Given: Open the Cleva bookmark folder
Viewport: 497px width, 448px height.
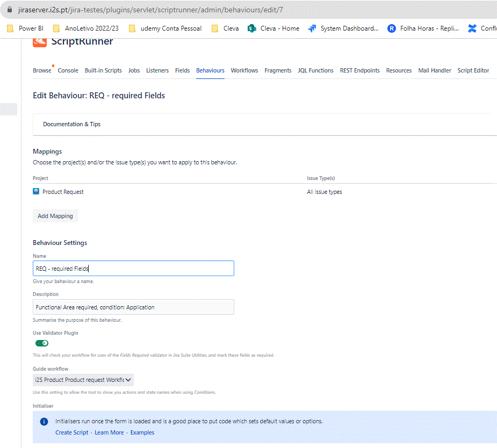Looking at the screenshot, I should pos(225,28).
